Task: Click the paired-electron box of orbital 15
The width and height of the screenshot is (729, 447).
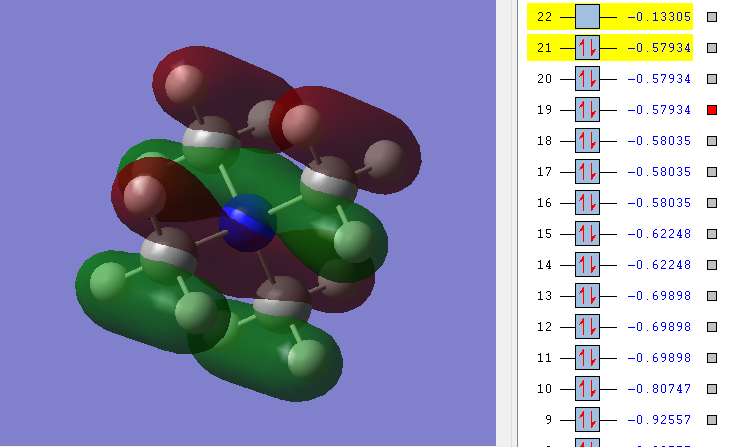Action: 587,234
